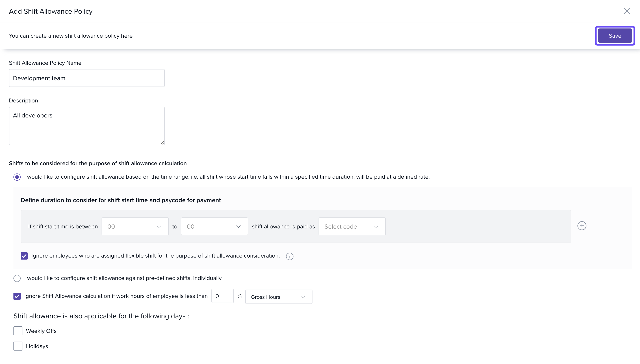Open the shift start time to dropdown
The height and width of the screenshot is (364, 640).
[214, 227]
